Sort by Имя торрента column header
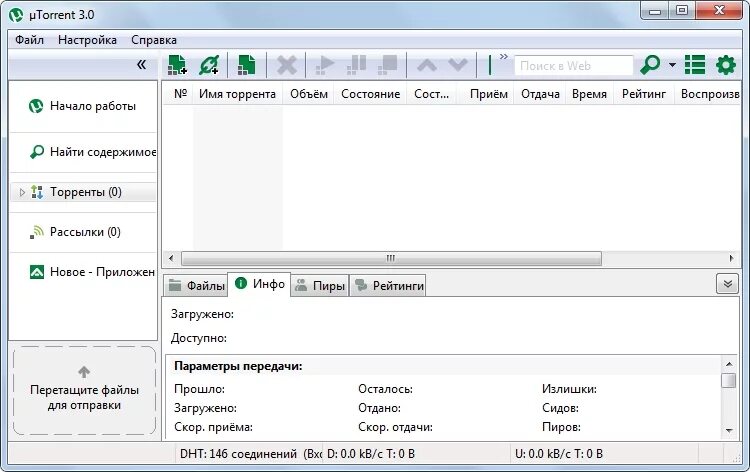The image size is (750, 472). (238, 94)
